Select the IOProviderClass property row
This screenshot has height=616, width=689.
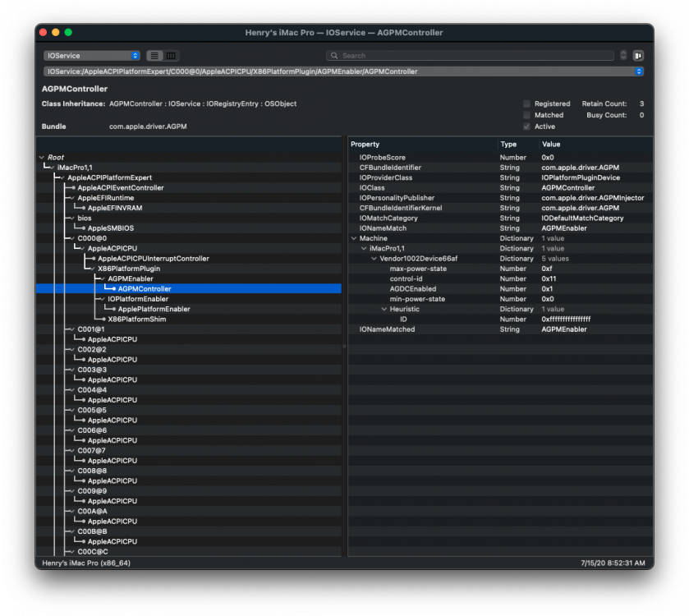pyautogui.click(x=500, y=177)
